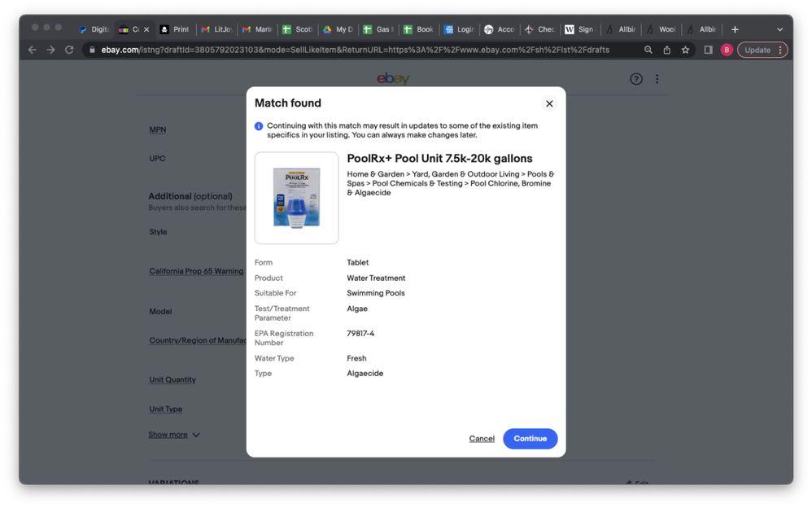Switch to the Sign tab
The height and width of the screenshot is (508, 812).
pos(580,29)
